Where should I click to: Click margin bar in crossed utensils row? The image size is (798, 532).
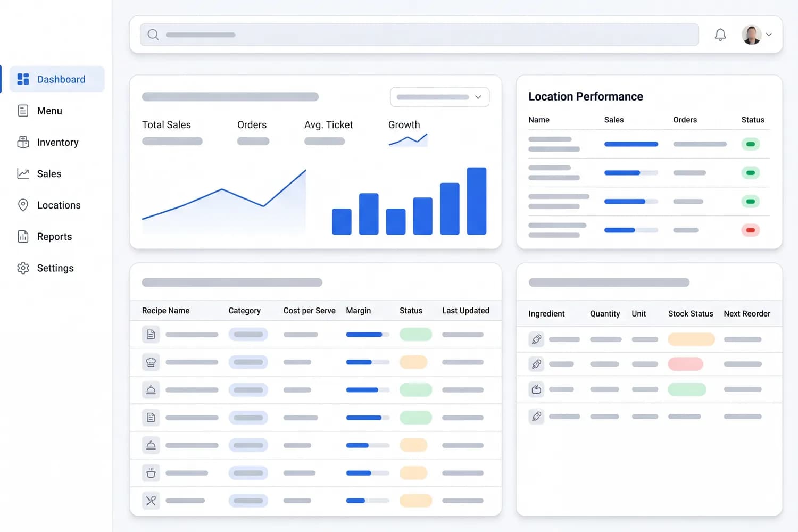(x=368, y=501)
